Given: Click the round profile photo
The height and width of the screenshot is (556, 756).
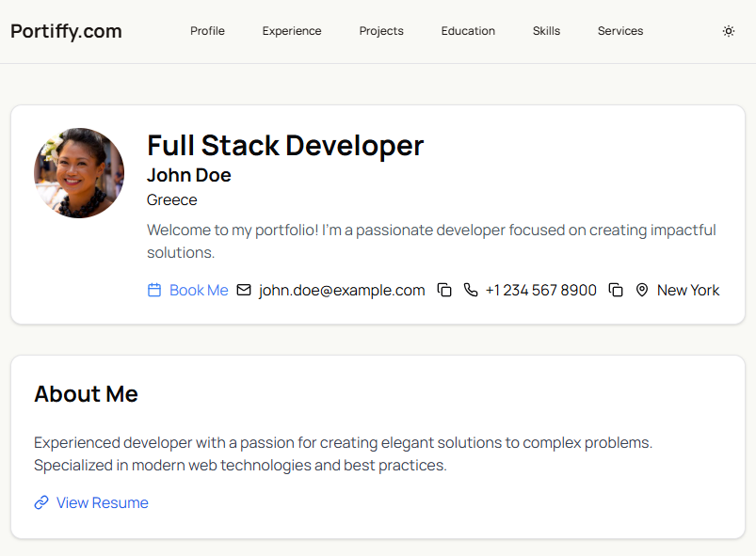Looking at the screenshot, I should point(79,173).
